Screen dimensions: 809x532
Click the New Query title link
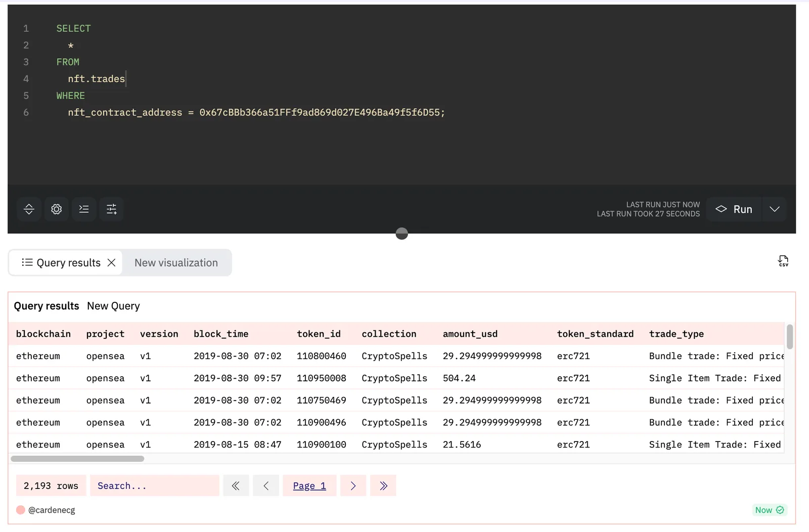(x=113, y=306)
